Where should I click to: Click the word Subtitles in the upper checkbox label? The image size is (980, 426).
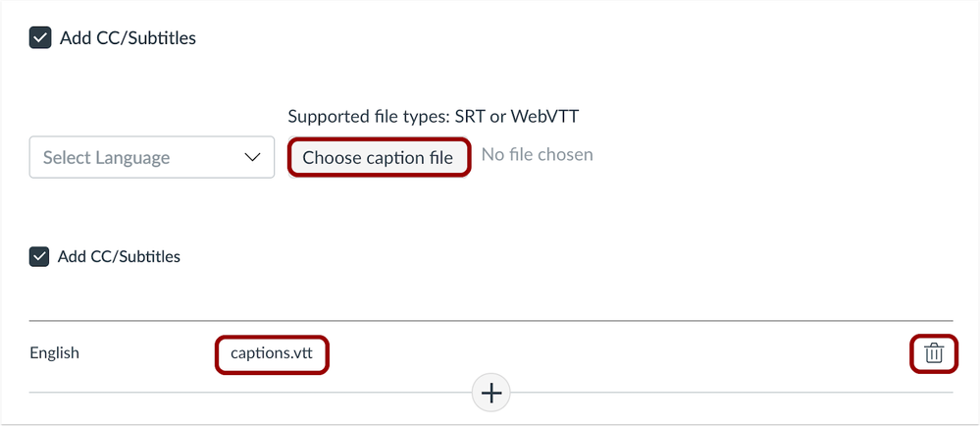[163, 38]
